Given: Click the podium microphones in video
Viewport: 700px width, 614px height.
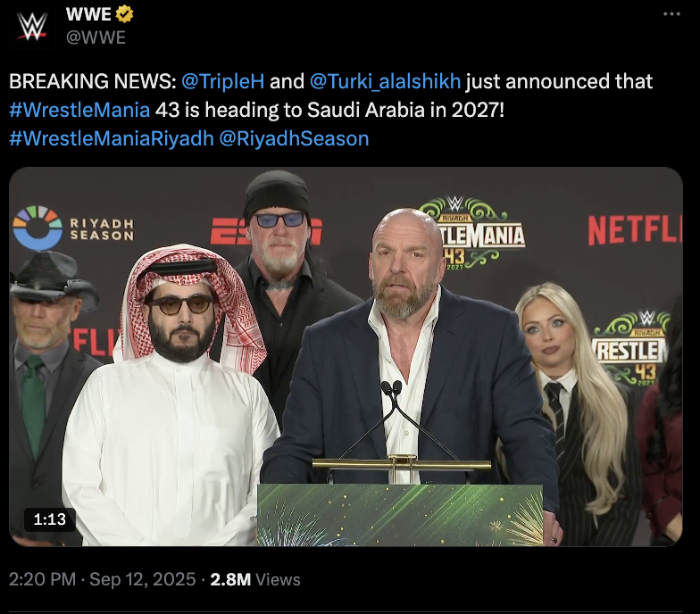Looking at the screenshot, I should 392,389.
